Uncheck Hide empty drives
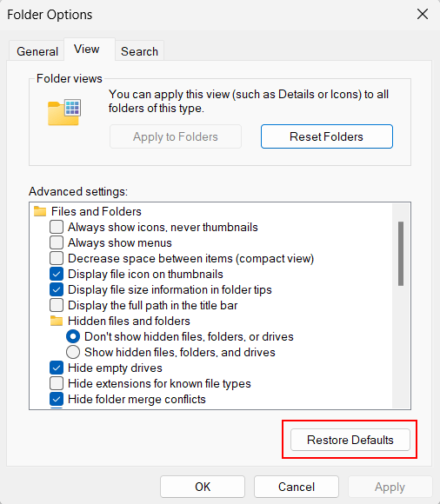Viewport: 440px width, 504px height. click(57, 368)
